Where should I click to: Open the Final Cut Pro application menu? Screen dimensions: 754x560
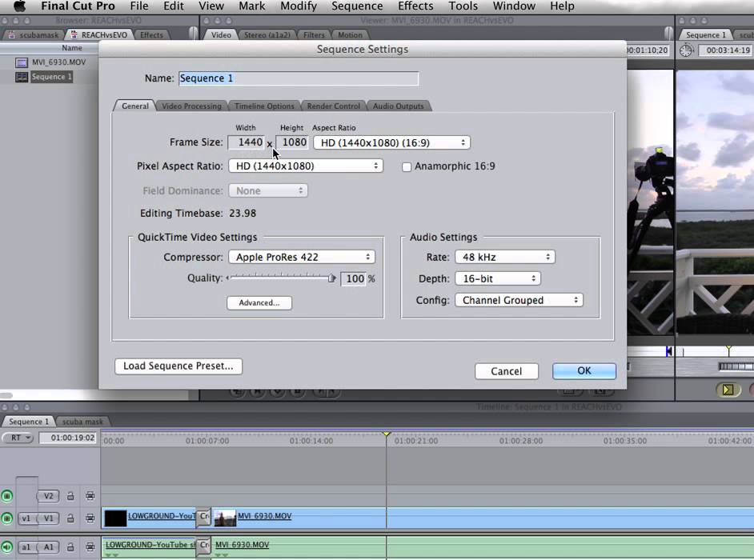click(x=78, y=6)
